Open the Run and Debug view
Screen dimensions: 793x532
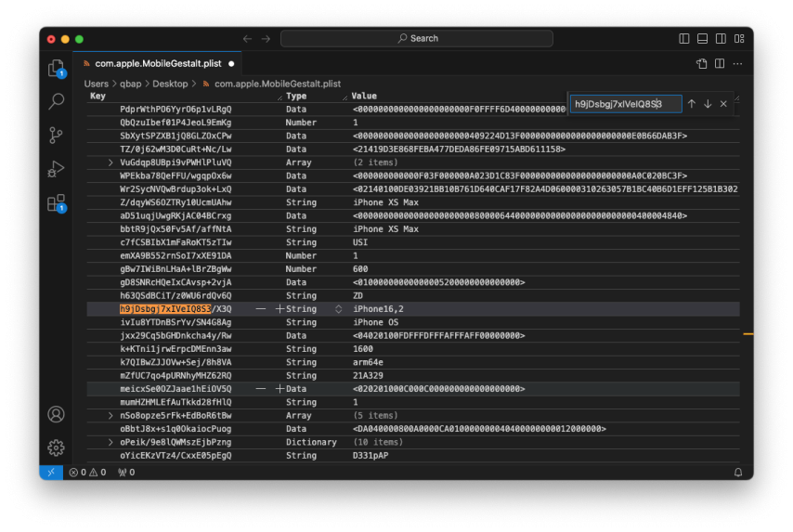coord(57,168)
